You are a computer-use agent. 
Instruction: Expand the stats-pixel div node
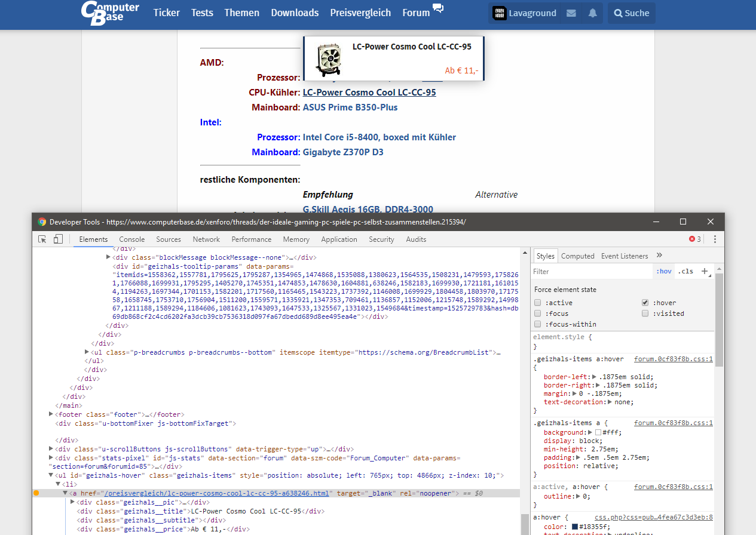pyautogui.click(x=51, y=458)
